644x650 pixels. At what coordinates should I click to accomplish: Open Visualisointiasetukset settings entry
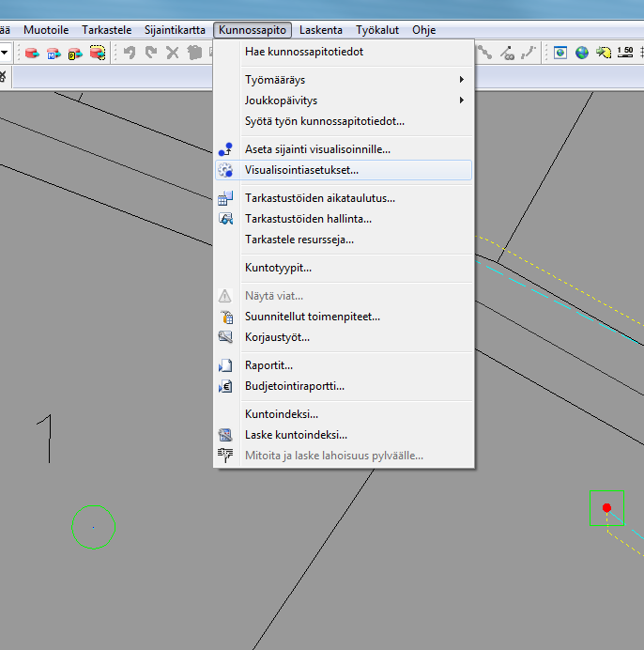(x=344, y=170)
